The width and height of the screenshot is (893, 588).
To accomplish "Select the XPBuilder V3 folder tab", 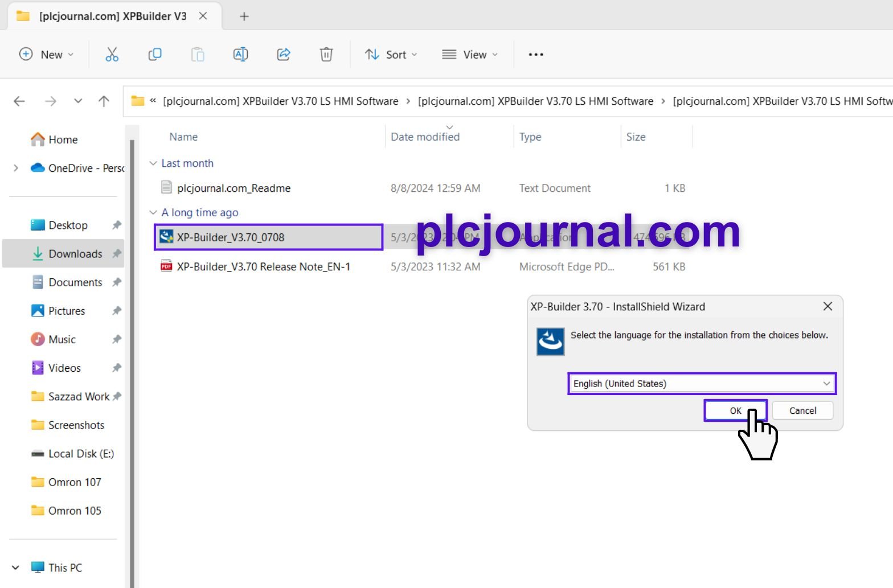I will click(x=112, y=16).
